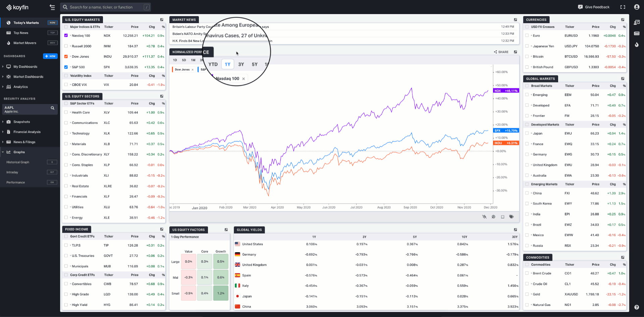
Task: Pop out the Global Markets widget
Action: [623, 79]
